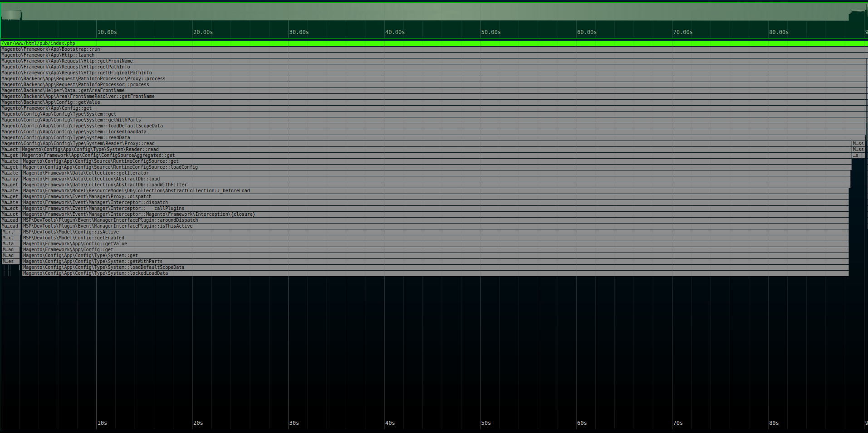The width and height of the screenshot is (868, 433).
Task: Click Interceptor::___callPlugins bar
Action: tap(436, 209)
